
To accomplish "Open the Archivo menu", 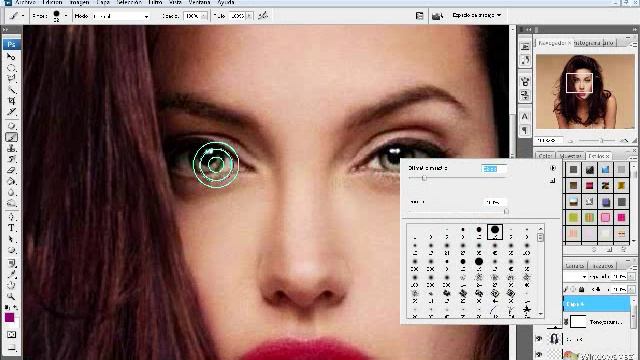I will coord(25,2).
